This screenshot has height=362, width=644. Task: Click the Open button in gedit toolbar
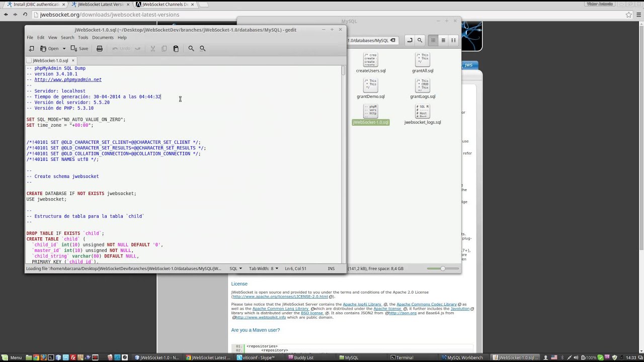point(49,49)
